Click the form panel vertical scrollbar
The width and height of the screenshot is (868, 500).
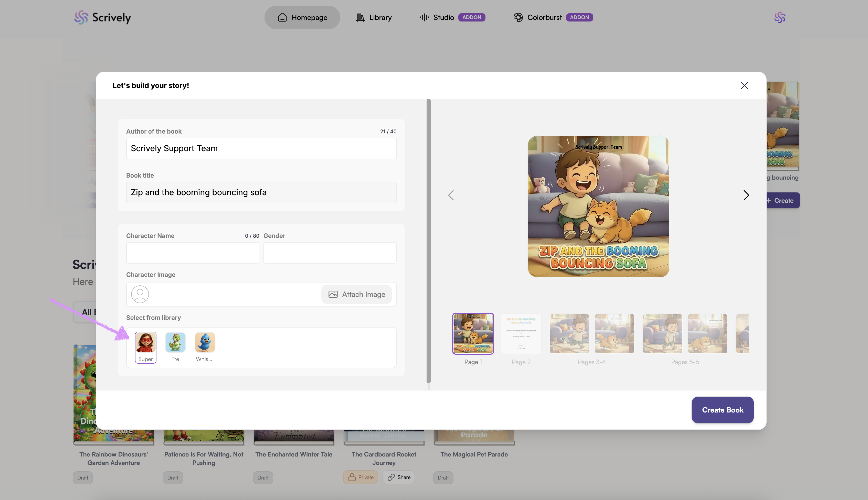point(429,240)
